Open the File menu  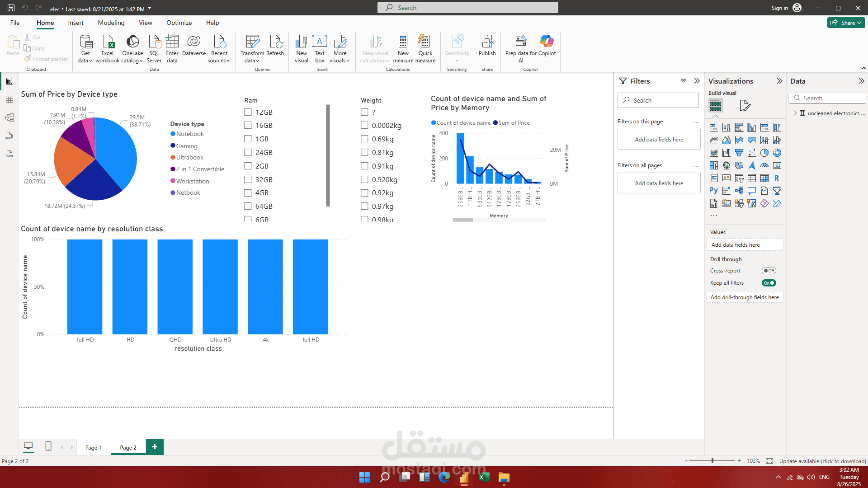(x=15, y=23)
